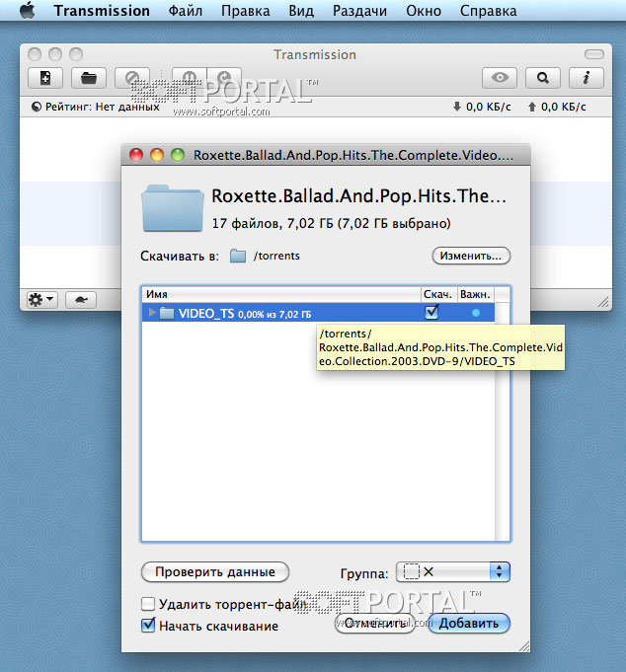The width and height of the screenshot is (626, 672).
Task: Click the Проверить данные button
Action: click(215, 572)
